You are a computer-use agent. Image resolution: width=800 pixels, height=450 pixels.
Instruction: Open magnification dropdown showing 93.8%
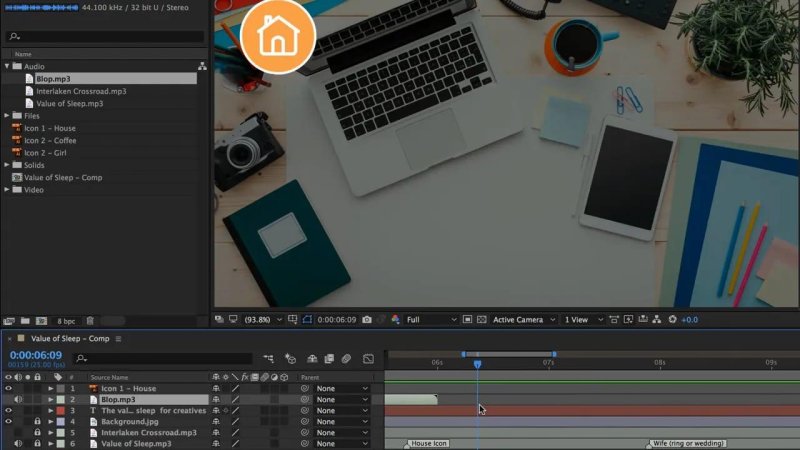[x=263, y=319]
